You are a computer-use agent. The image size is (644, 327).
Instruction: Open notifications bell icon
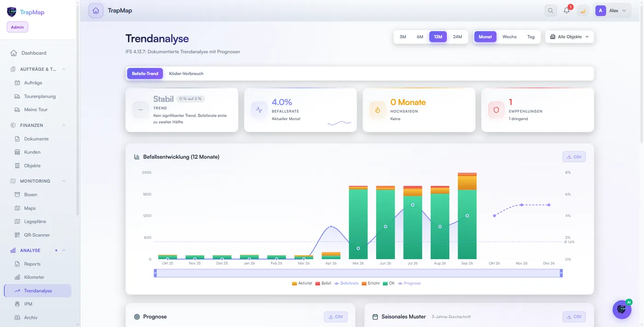pos(567,11)
